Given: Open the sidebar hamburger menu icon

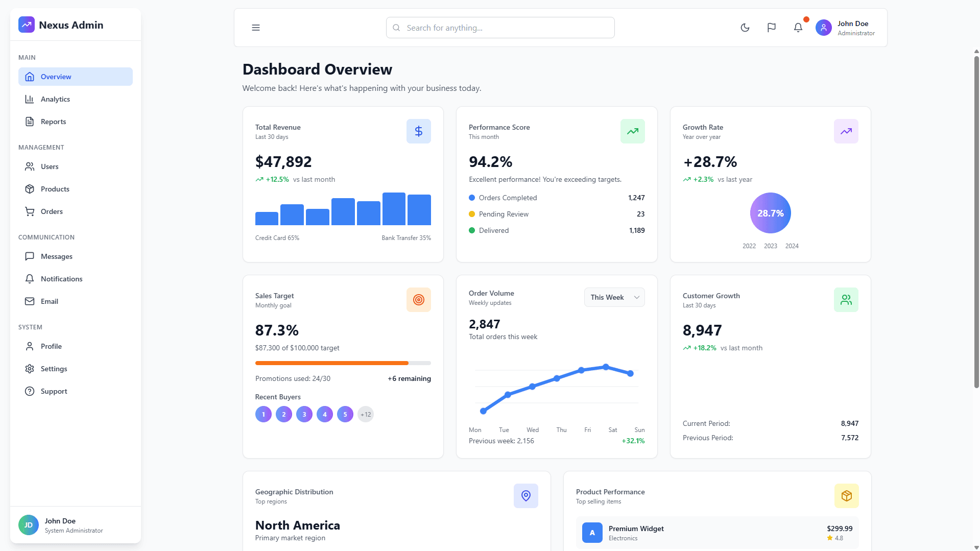Looking at the screenshot, I should [255, 28].
